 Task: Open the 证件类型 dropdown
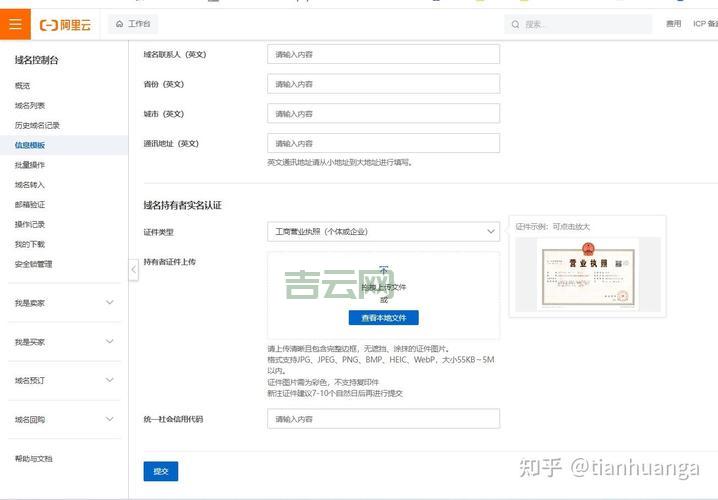pyautogui.click(x=383, y=232)
